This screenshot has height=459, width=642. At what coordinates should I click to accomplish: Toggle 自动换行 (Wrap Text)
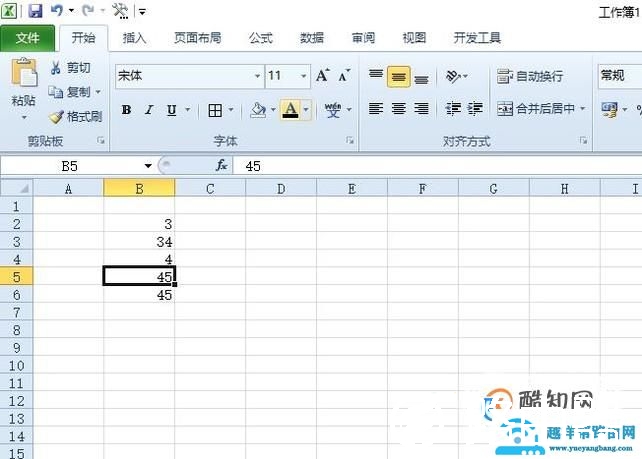point(530,76)
